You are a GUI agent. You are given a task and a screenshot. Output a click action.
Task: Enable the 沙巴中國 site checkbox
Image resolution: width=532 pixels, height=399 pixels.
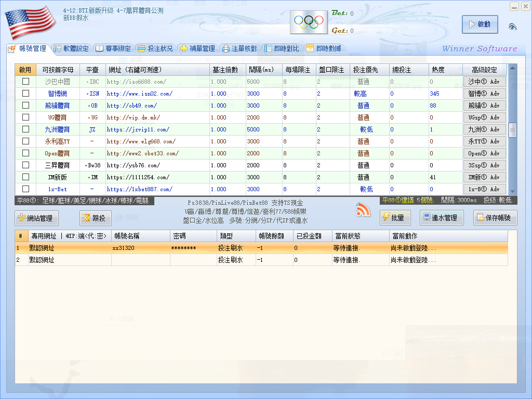25,82
